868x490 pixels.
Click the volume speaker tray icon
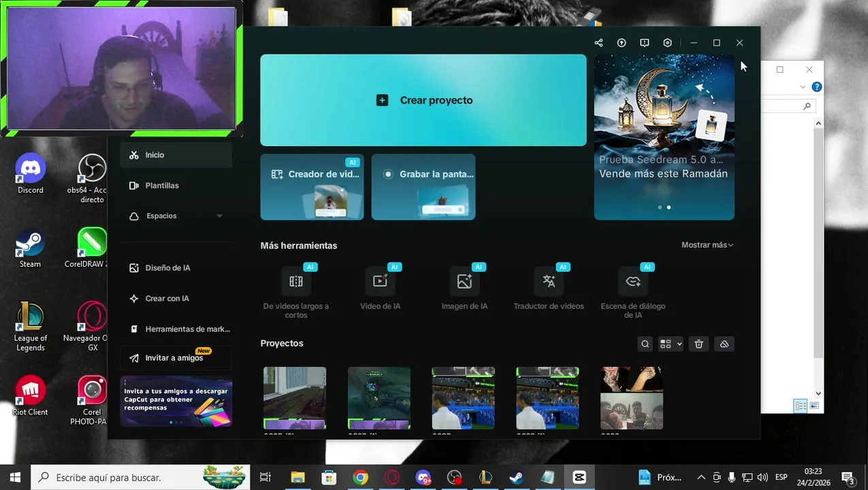tap(762, 477)
